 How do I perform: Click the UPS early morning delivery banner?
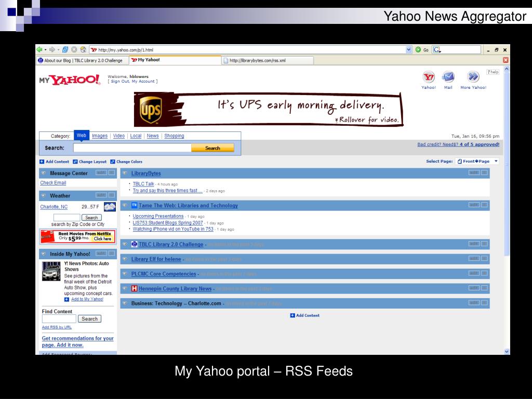pos(269,110)
